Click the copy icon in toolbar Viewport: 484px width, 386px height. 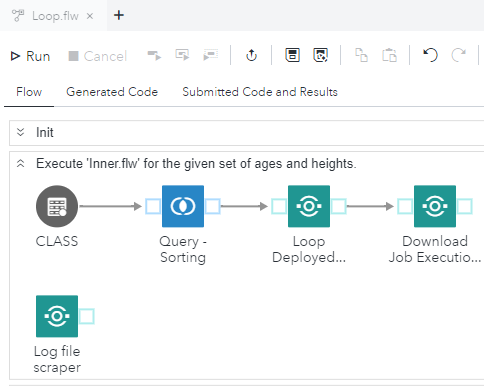tap(361, 55)
